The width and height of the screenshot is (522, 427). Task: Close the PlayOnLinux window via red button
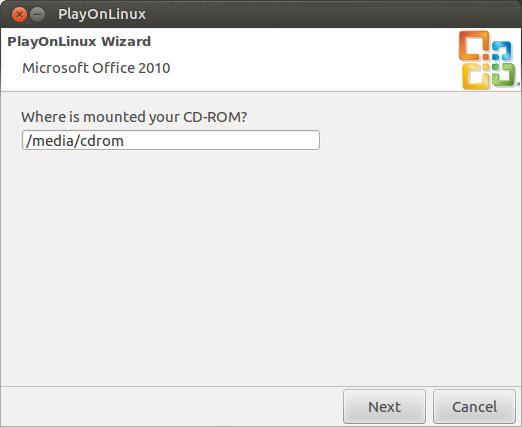19,14
